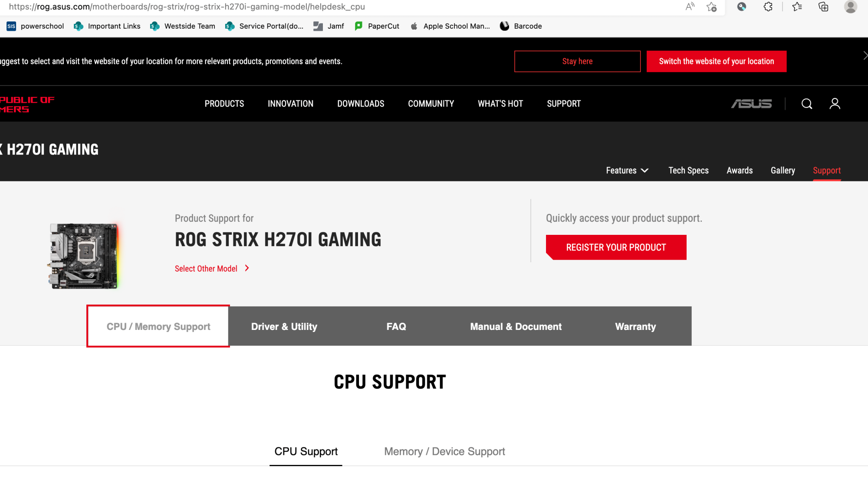Click the motherboard product thumbnail
This screenshot has height=484, width=868.
tap(84, 256)
